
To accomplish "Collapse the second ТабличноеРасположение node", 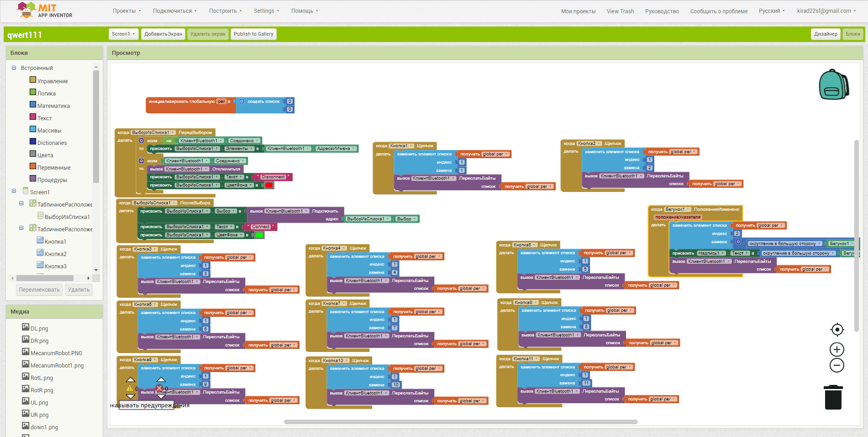I will point(21,228).
